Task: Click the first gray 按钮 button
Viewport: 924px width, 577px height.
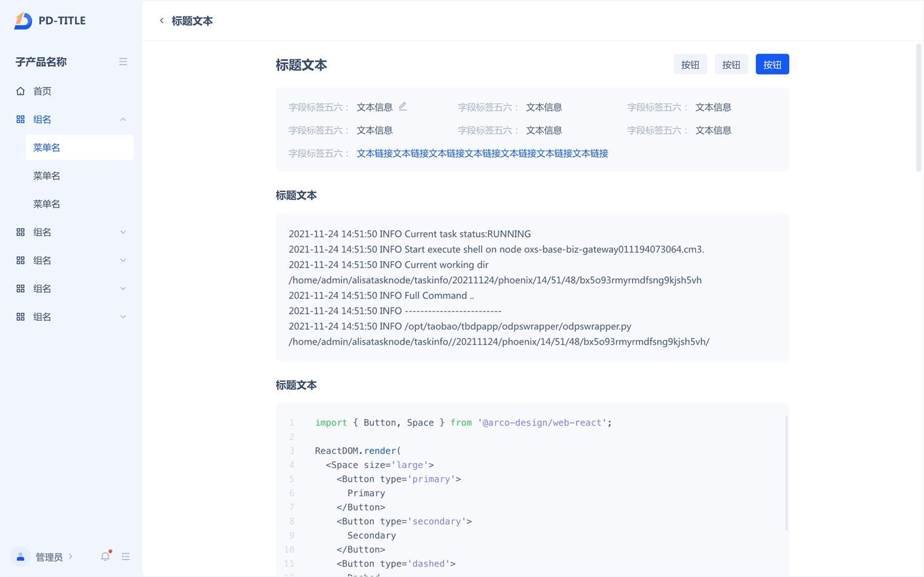Action: (x=690, y=65)
